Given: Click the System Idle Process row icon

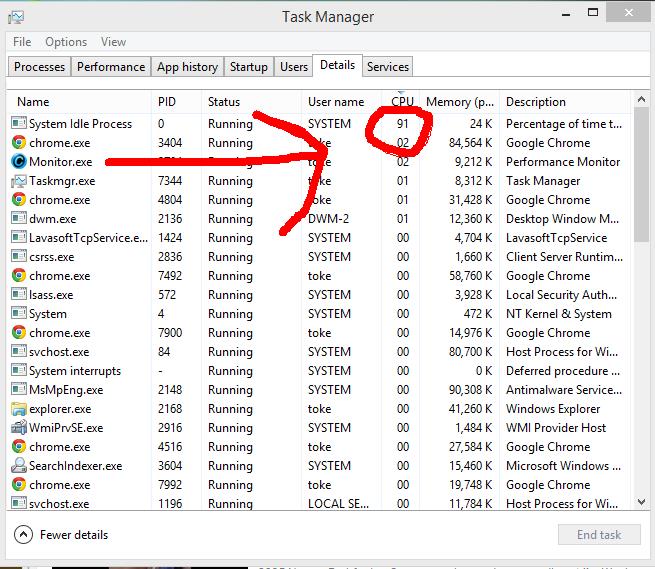Looking at the screenshot, I should click(x=19, y=123).
